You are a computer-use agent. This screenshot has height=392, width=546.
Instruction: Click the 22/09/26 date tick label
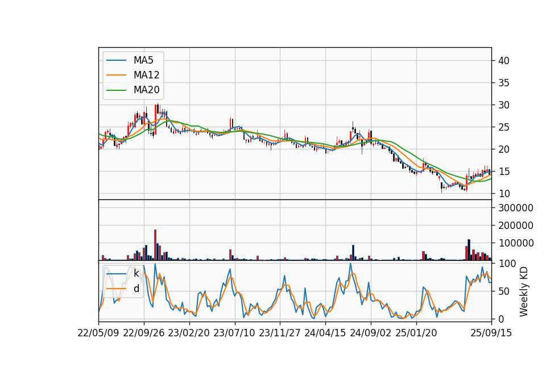144,333
